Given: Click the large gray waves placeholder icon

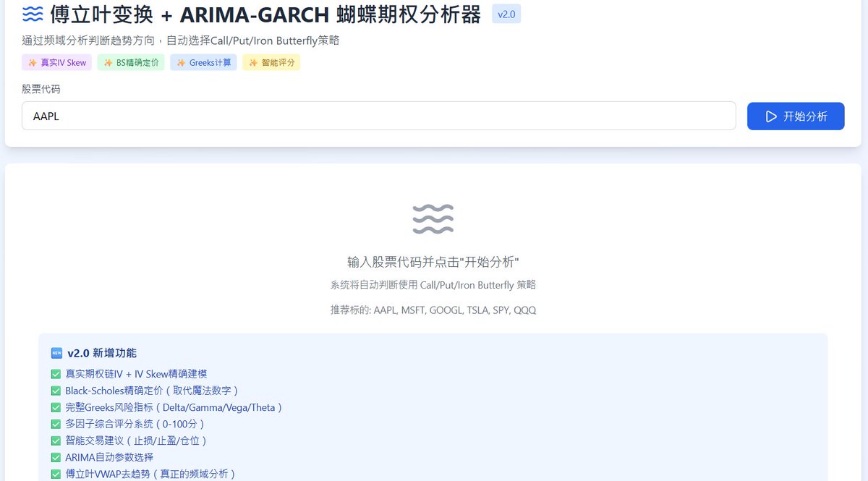Looking at the screenshot, I should 433,219.
